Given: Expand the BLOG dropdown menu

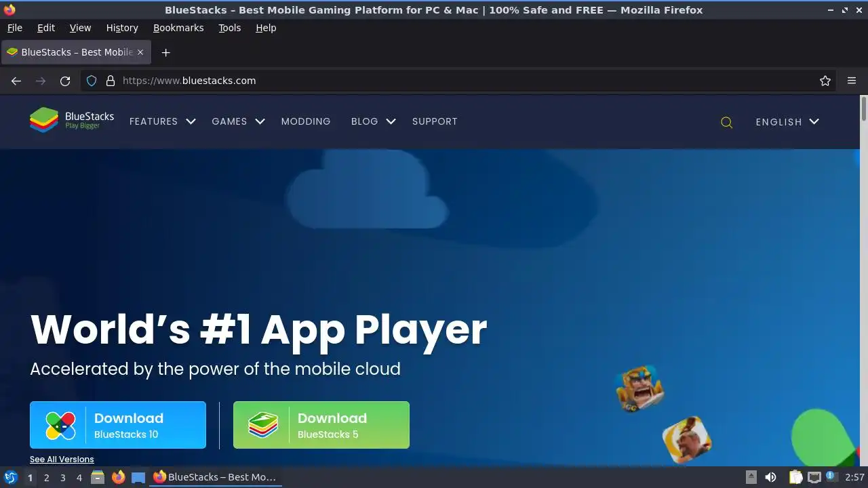Looking at the screenshot, I should click(374, 121).
